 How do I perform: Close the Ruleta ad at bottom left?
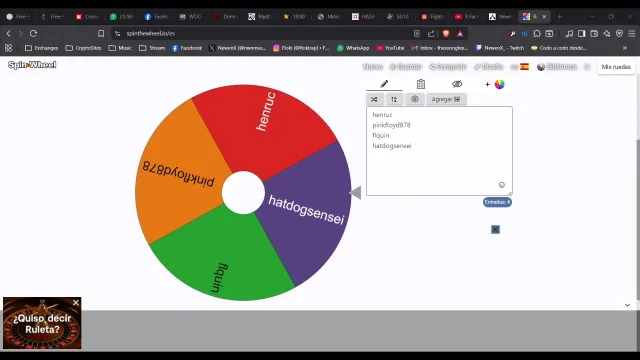pos(76,302)
